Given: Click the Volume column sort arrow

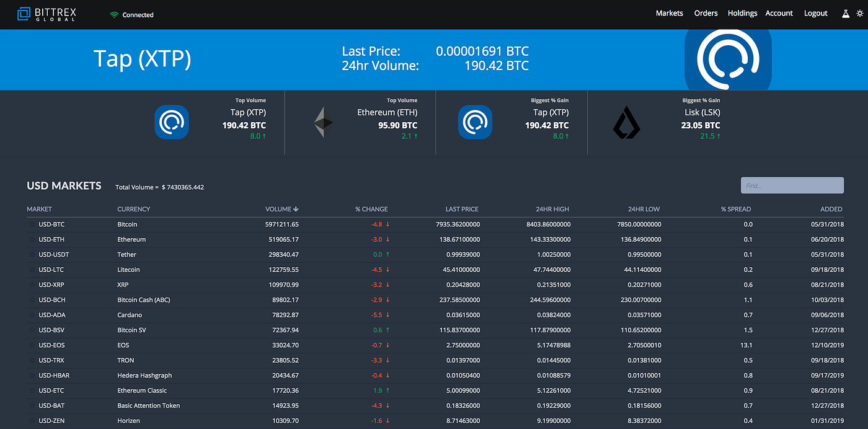Looking at the screenshot, I should [296, 210].
